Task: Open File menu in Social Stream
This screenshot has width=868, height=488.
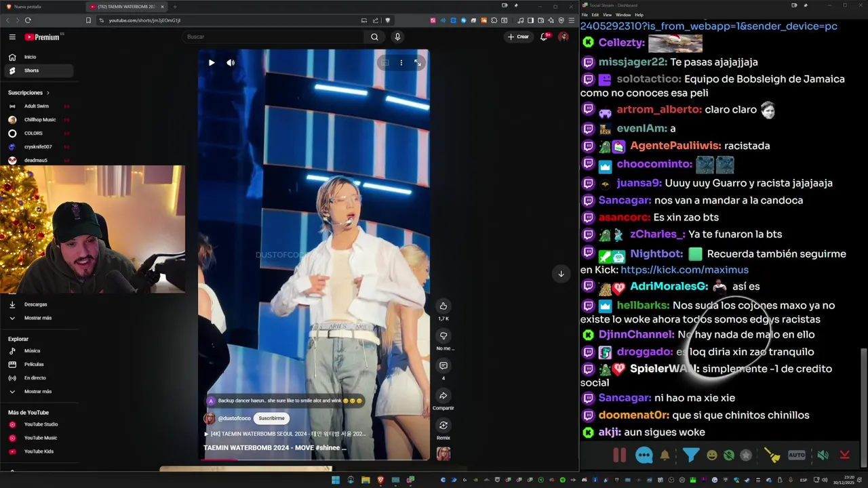Action: pyautogui.click(x=584, y=15)
